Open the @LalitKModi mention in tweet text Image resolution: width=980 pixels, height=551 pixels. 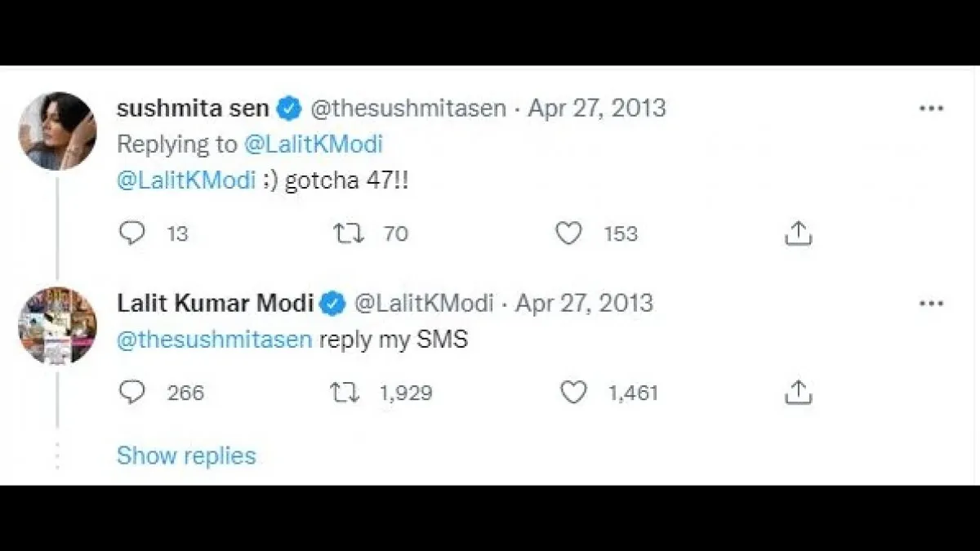185,180
